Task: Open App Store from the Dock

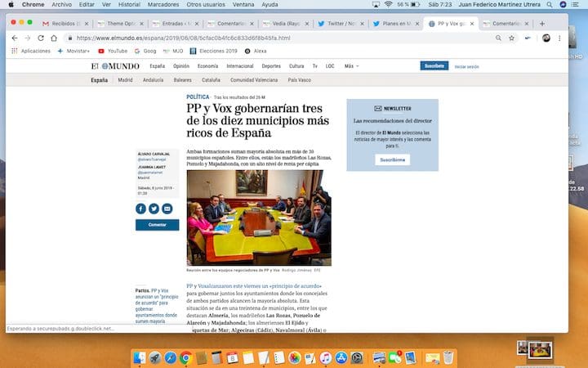Action: click(x=341, y=357)
